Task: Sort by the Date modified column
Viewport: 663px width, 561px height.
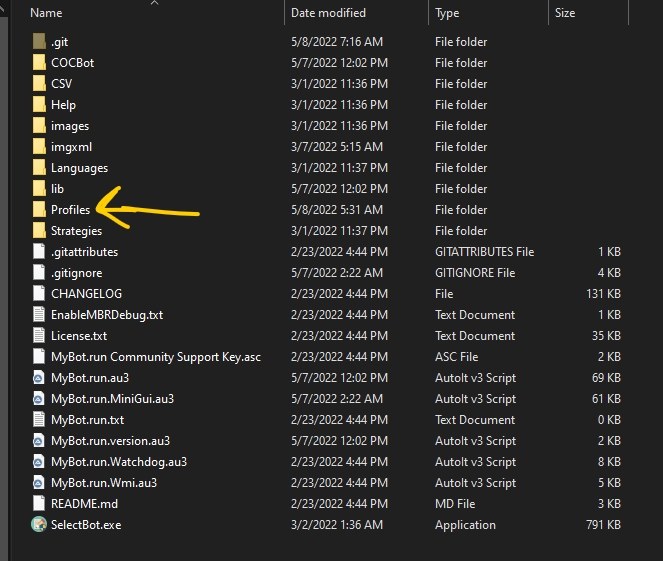Action: [x=328, y=13]
